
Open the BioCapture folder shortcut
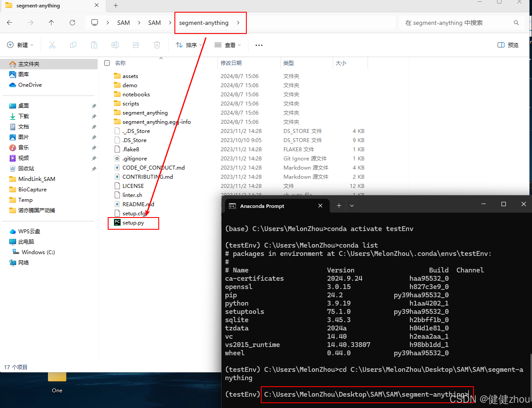click(28, 190)
